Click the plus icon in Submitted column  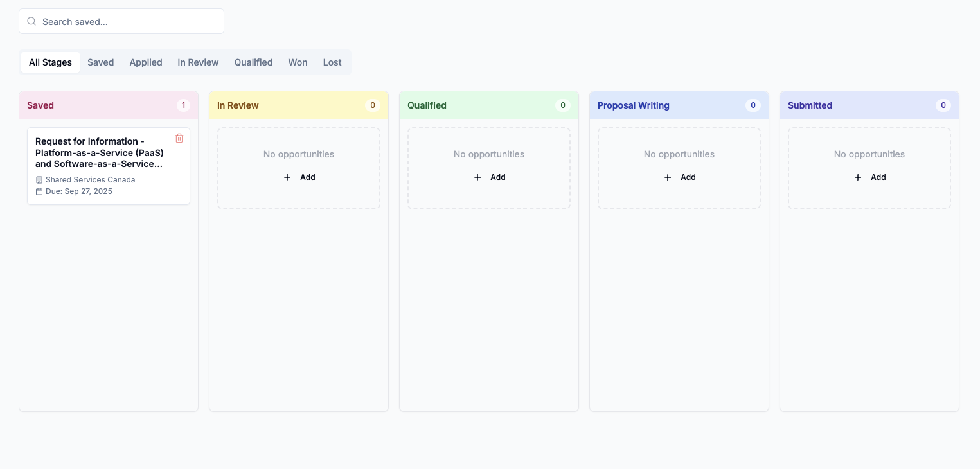tap(858, 177)
